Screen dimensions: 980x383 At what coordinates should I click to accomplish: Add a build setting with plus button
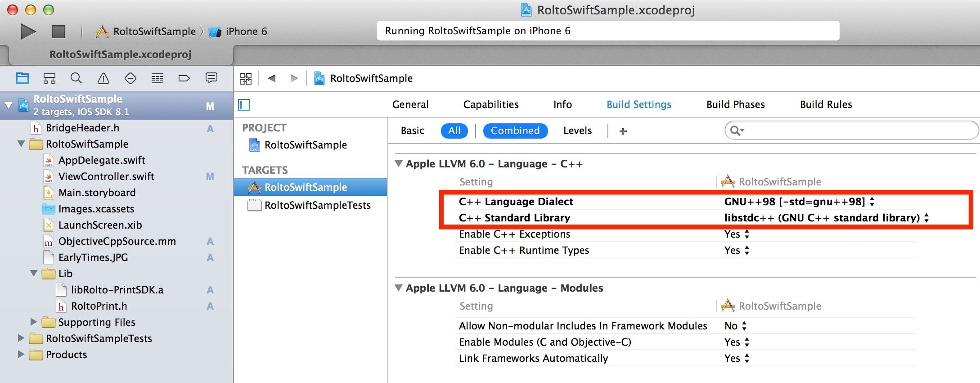623,131
